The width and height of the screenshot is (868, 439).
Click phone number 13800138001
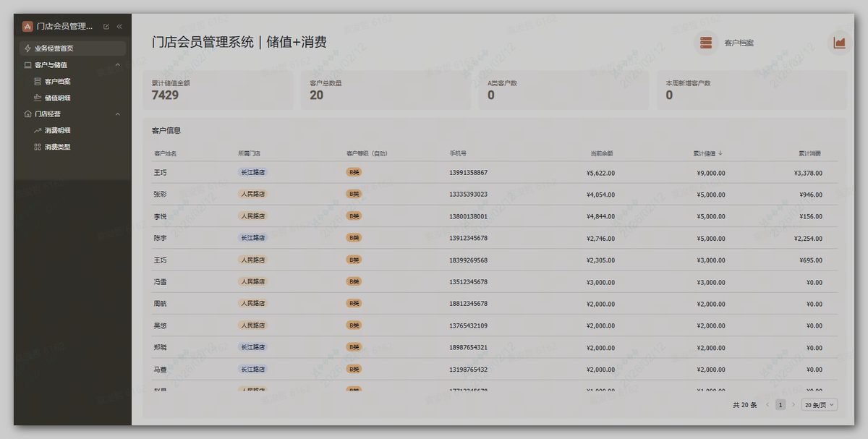click(x=468, y=216)
